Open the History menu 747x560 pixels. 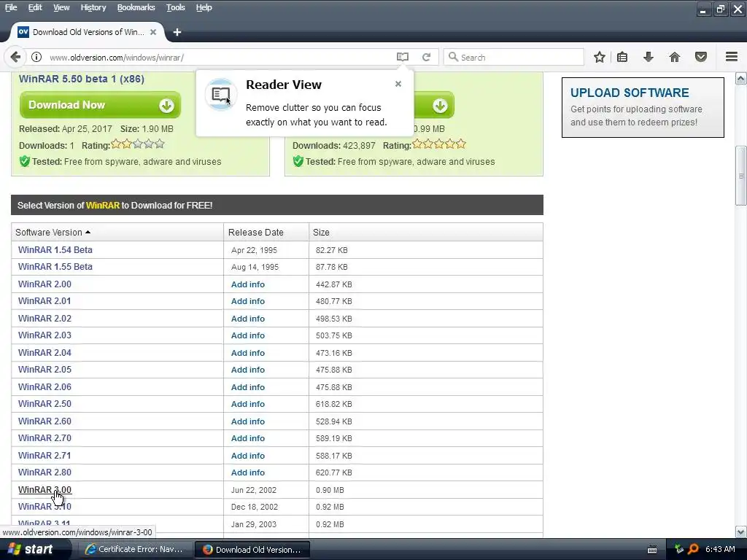(x=93, y=7)
